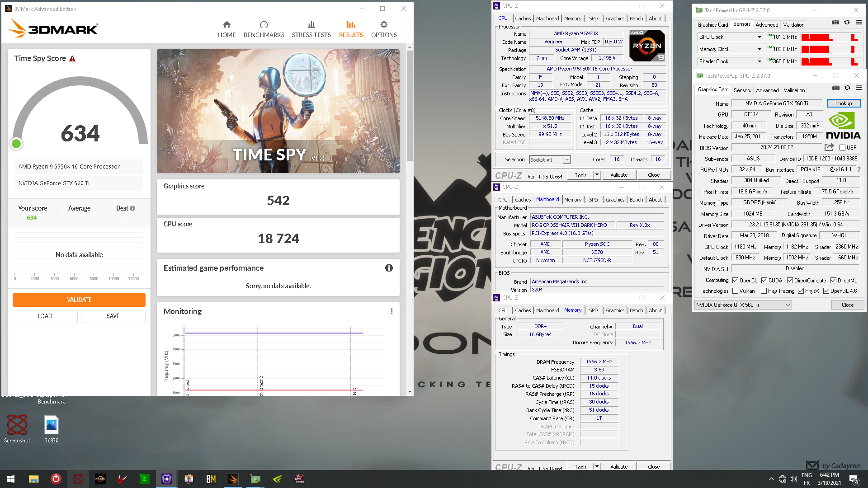Show hidden system tray icons
Image resolution: width=868 pixels, height=488 pixels.
(x=771, y=479)
